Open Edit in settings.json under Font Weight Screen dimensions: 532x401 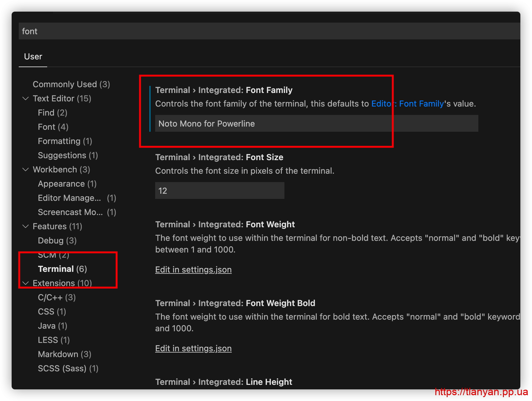click(x=193, y=270)
